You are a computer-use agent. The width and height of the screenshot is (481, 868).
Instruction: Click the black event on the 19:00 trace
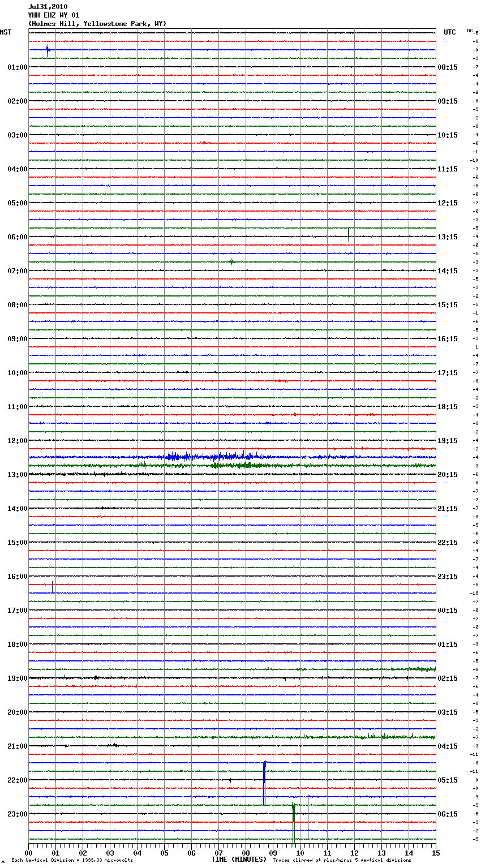pyautogui.click(x=96, y=678)
